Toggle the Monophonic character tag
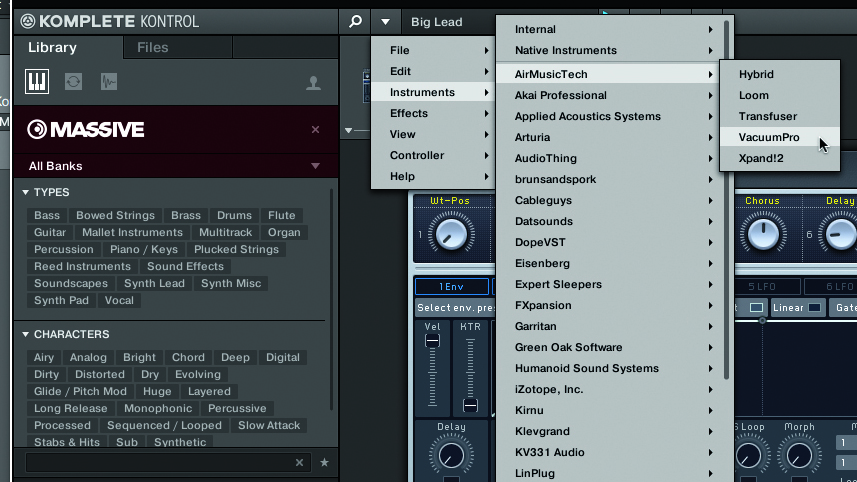Viewport: 857px width, 482px height. coord(158,408)
